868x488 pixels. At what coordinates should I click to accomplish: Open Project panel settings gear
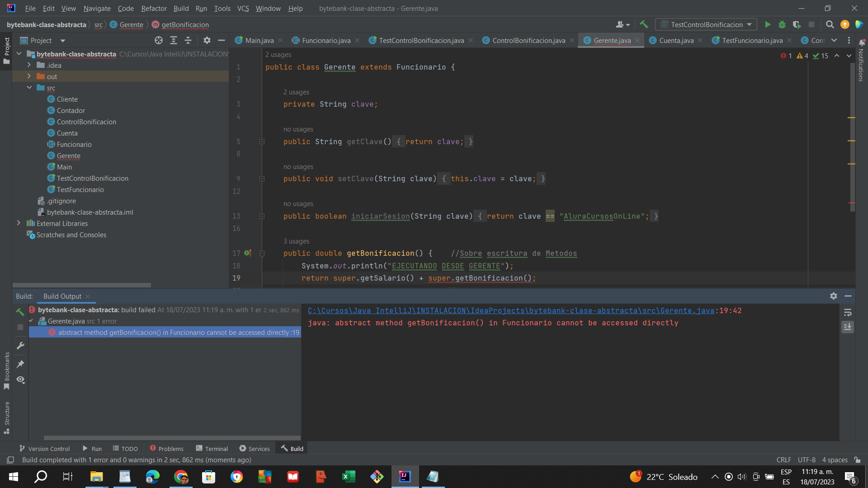coord(207,40)
